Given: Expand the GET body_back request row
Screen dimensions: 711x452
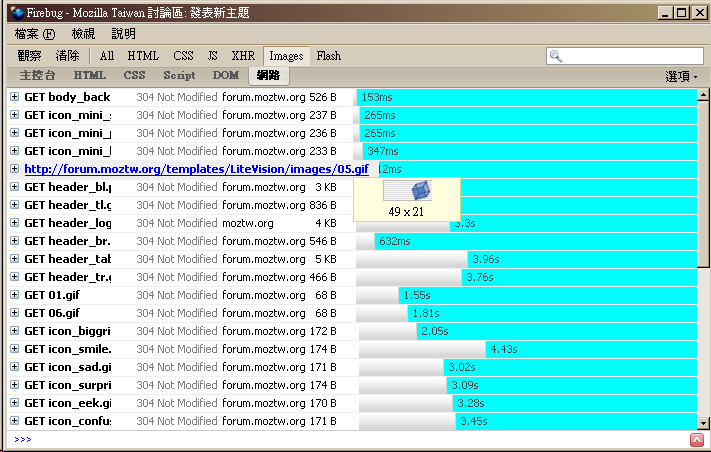Looking at the screenshot, I should click(14, 97).
